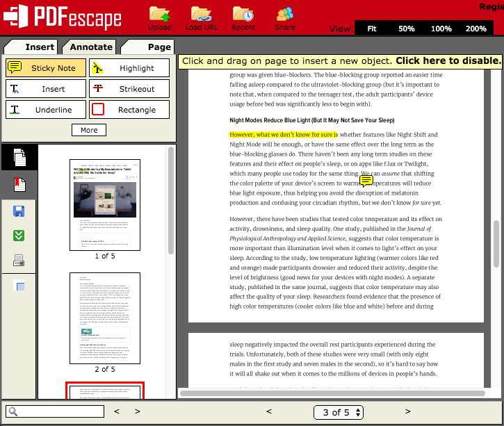Click the blue floppy disk save icon

tap(19, 211)
